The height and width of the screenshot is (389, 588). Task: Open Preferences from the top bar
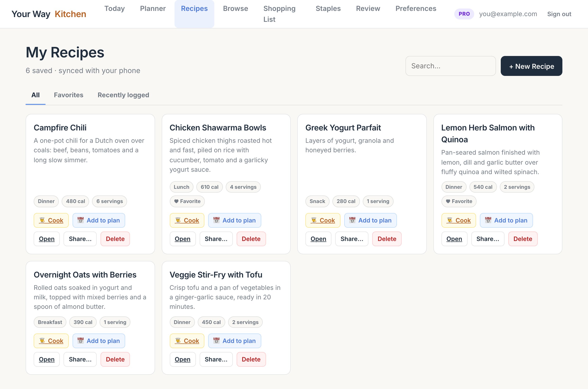click(416, 9)
